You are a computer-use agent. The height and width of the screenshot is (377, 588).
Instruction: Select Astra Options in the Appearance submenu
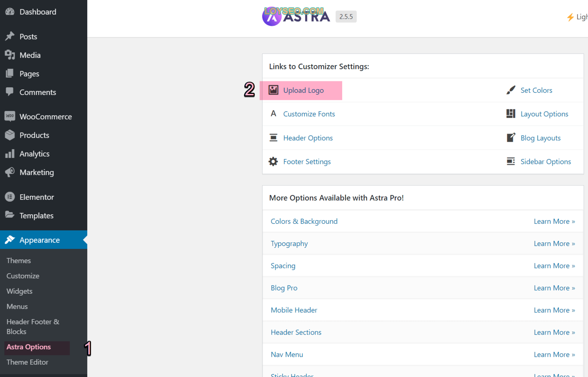[x=29, y=347]
